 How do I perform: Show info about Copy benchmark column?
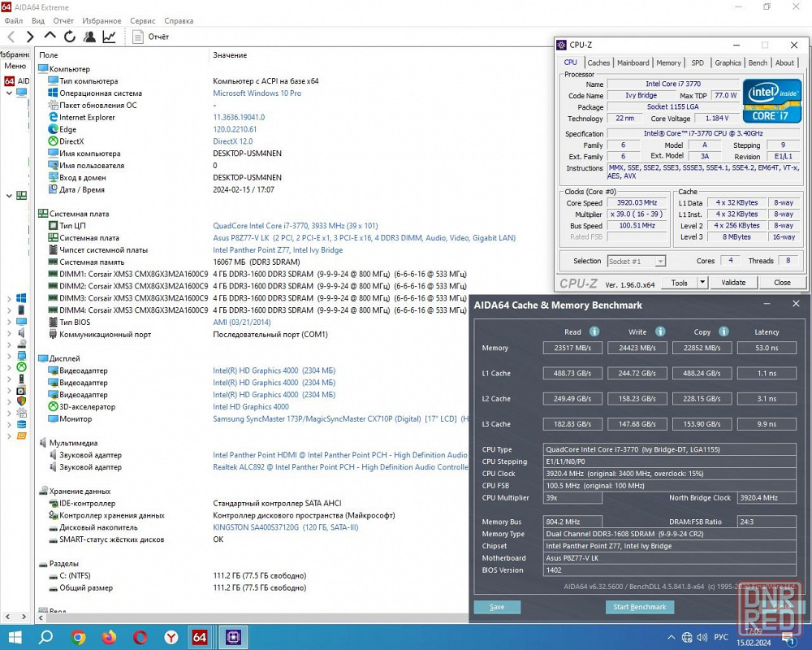724,331
